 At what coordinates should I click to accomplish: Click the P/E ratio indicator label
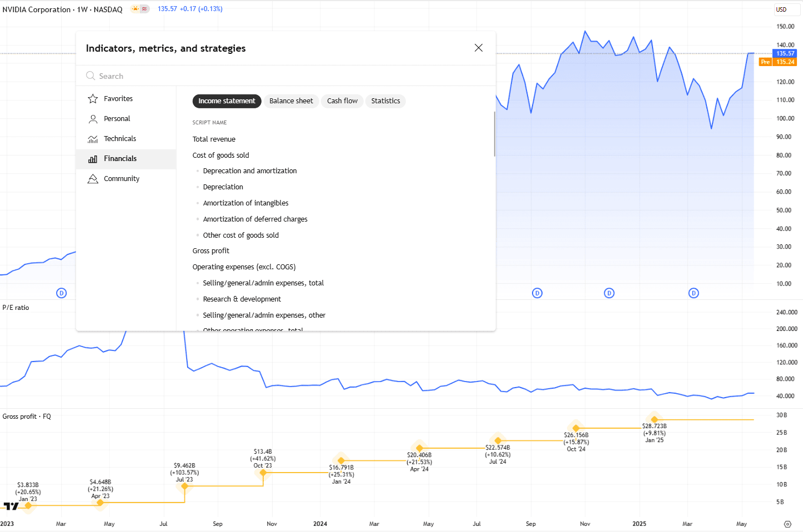point(16,308)
